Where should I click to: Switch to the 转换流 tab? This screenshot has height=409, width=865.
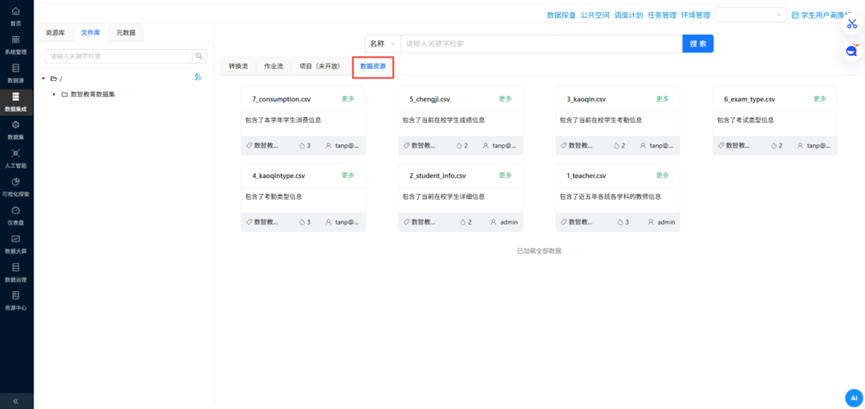point(238,66)
